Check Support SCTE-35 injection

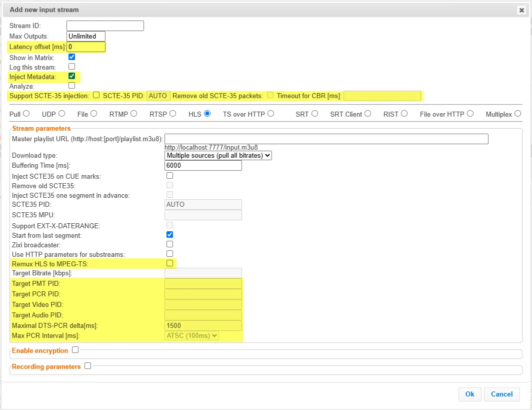pos(96,95)
